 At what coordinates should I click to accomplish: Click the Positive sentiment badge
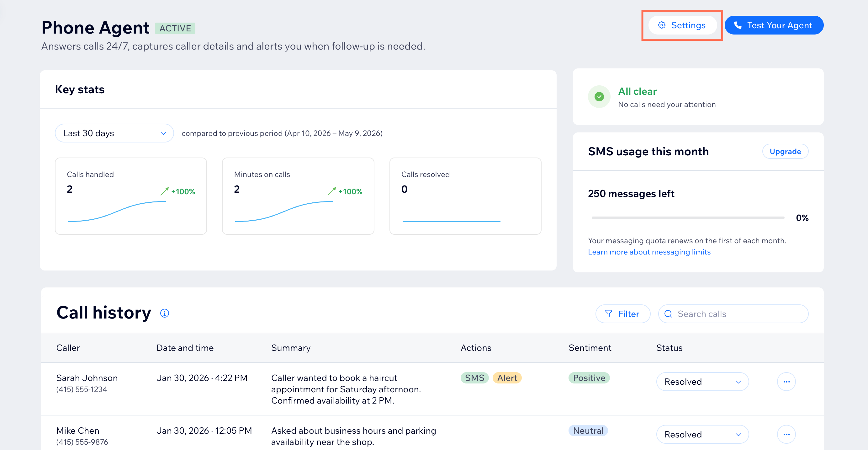pyautogui.click(x=589, y=378)
